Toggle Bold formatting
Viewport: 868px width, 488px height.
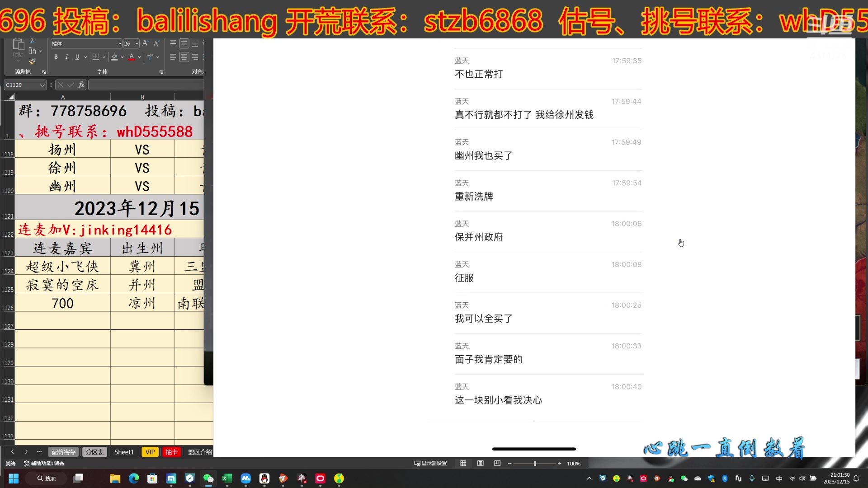pos(56,57)
